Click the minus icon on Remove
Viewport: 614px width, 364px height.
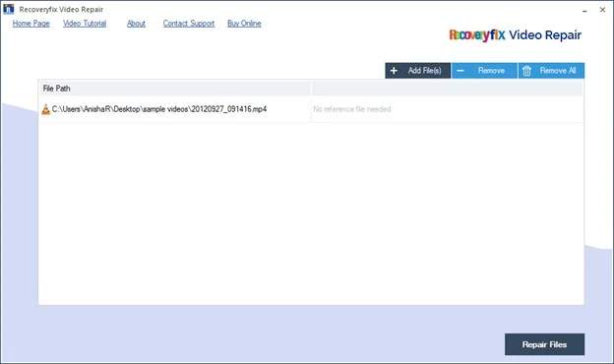[460, 71]
